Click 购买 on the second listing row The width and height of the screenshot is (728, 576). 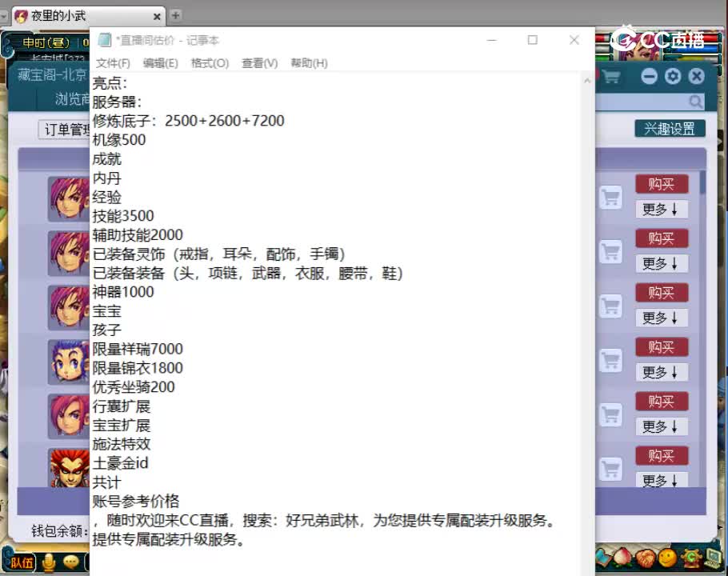[662, 238]
